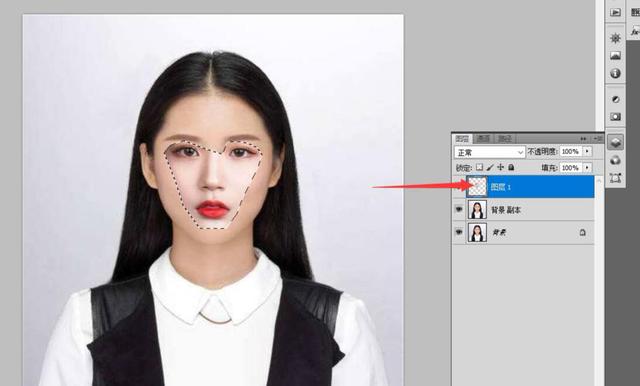640x386 pixels.
Task: Toggle visibility box of 图层 1
Action: tap(459, 187)
